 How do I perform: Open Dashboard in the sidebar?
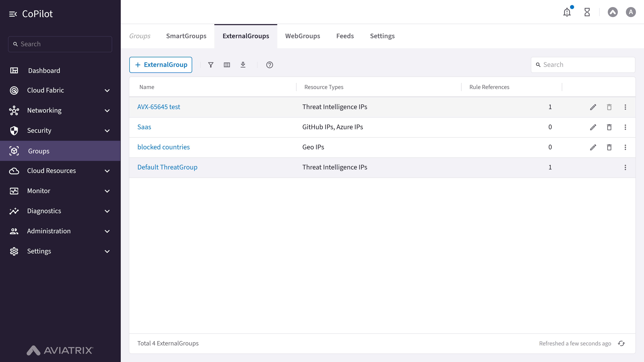60,71
